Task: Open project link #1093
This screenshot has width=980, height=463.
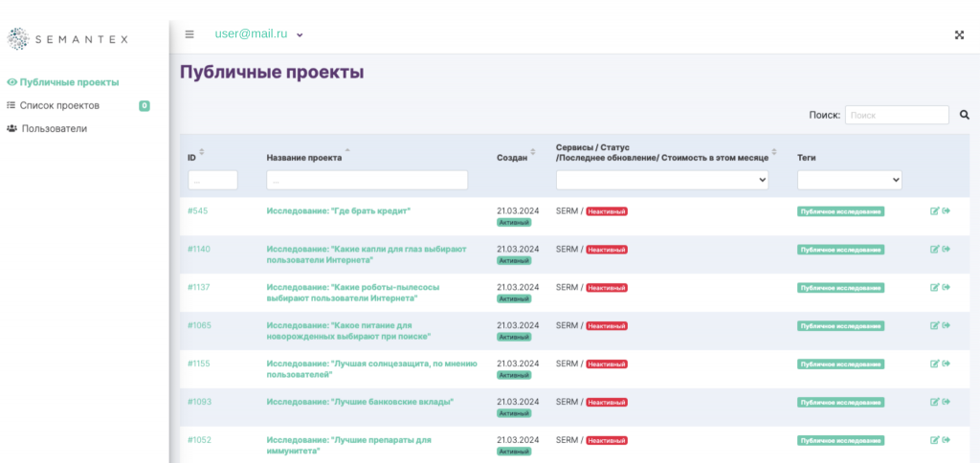Action: tap(199, 402)
